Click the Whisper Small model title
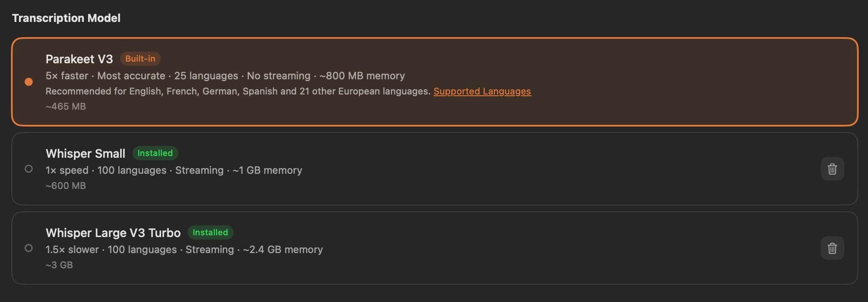Screen dimensions: 868x302 85,154
